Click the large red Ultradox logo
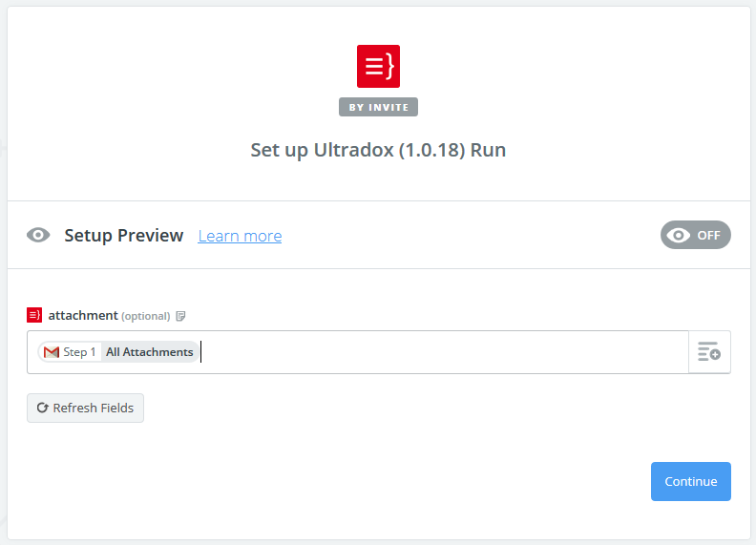Viewport: 756px width, 545px height. click(x=378, y=66)
